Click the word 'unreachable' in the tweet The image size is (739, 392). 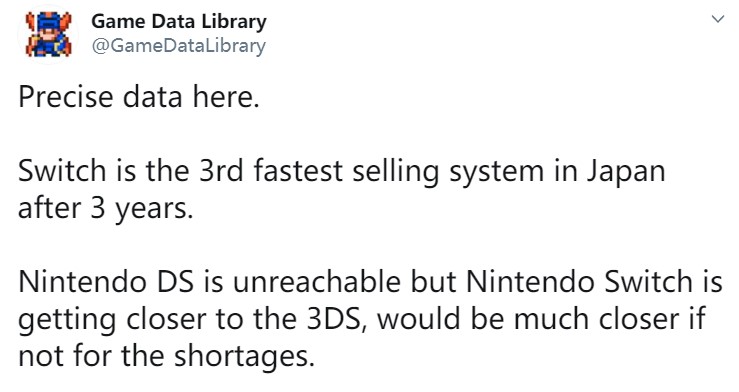click(x=316, y=282)
